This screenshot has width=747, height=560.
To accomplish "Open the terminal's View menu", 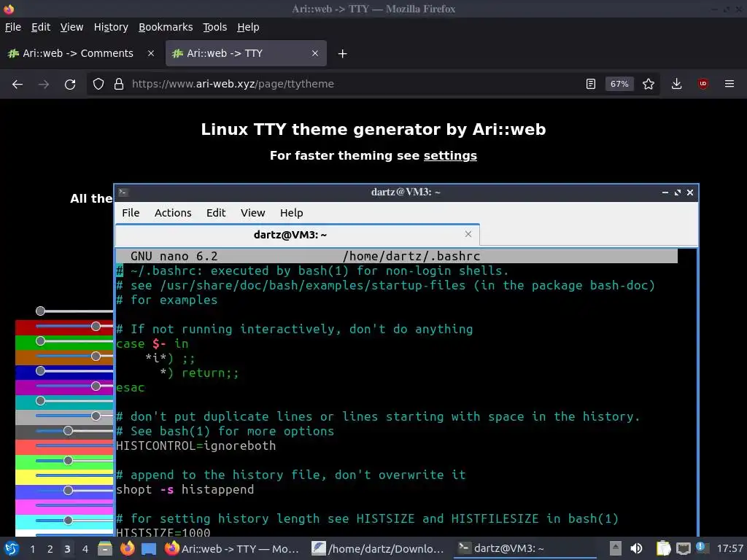I will 252,213.
